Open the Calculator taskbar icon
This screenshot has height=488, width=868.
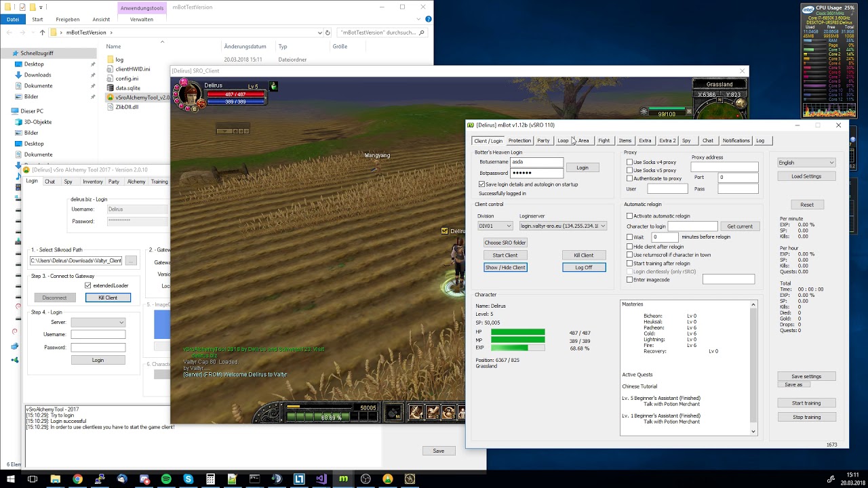pyautogui.click(x=210, y=479)
